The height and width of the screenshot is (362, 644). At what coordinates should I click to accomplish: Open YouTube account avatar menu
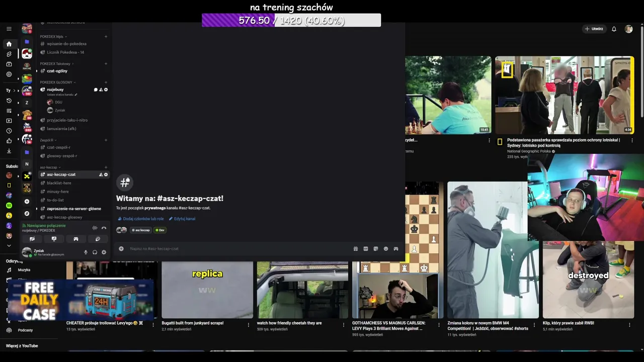628,29
